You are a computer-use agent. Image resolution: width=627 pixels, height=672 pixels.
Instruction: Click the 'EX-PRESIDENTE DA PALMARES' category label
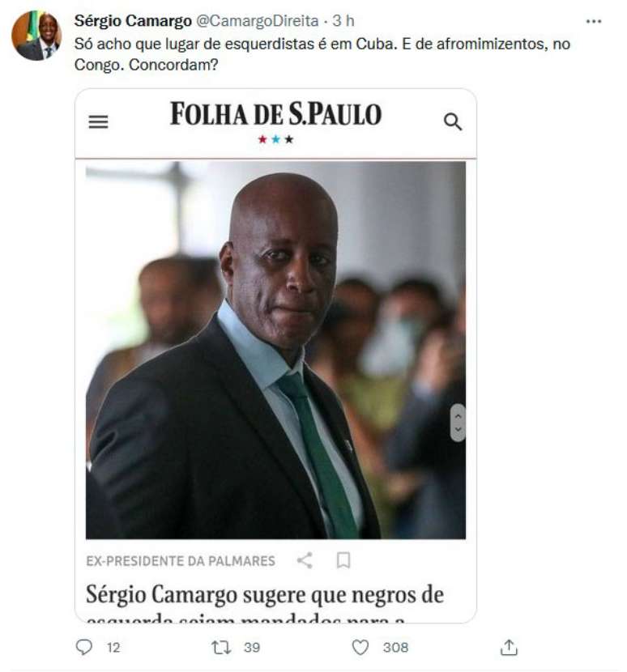pyautogui.click(x=181, y=561)
